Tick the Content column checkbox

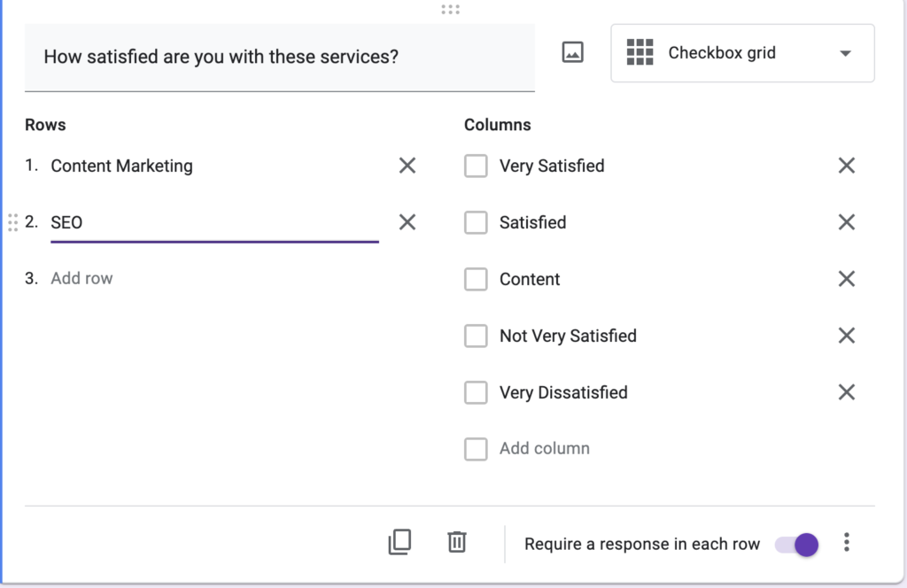476,279
